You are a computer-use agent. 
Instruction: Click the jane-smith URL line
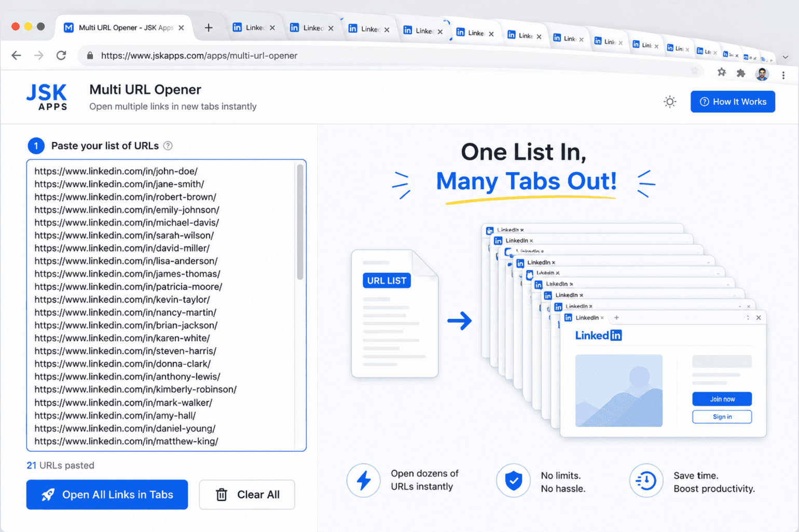pyautogui.click(x=119, y=184)
